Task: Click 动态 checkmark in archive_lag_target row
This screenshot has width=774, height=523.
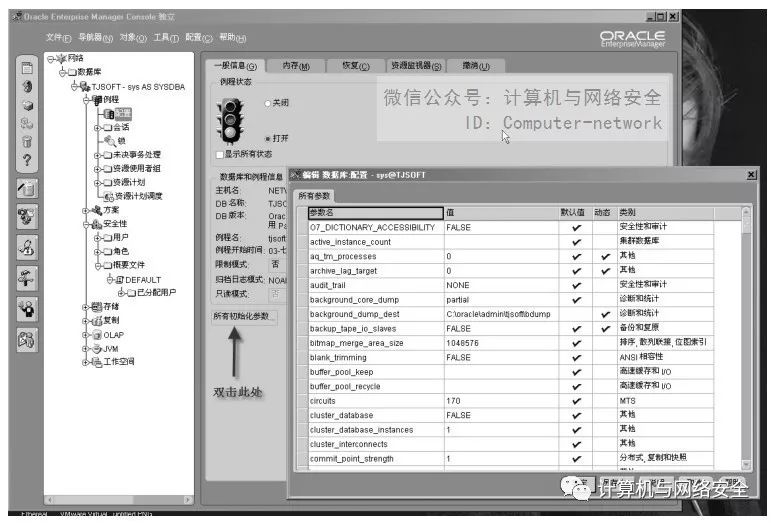Action: 606,271
